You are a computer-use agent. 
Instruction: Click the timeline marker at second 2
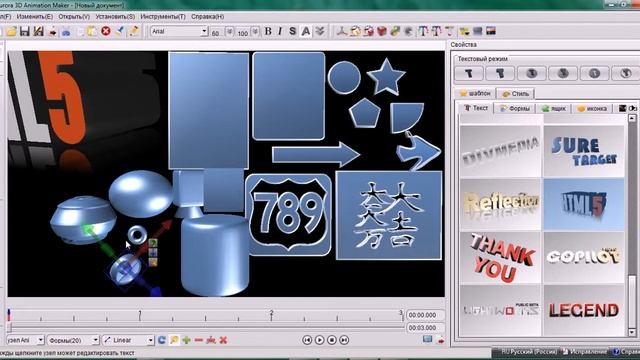pyautogui.click(x=271, y=315)
